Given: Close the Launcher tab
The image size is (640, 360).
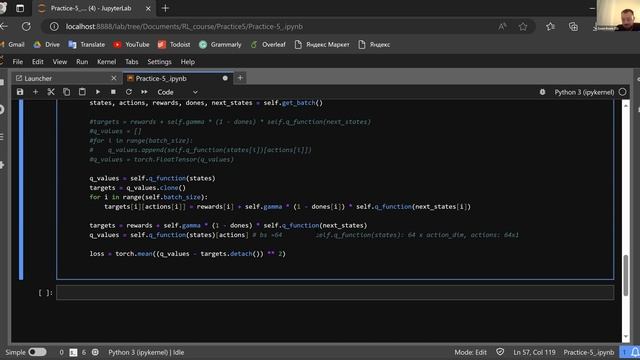Looking at the screenshot, I should 114,78.
